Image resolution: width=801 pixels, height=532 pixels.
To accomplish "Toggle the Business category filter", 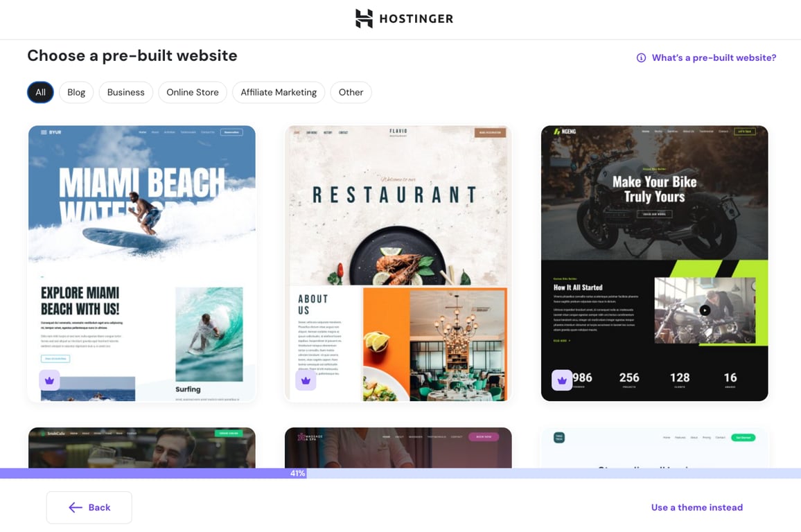I will 125,92.
